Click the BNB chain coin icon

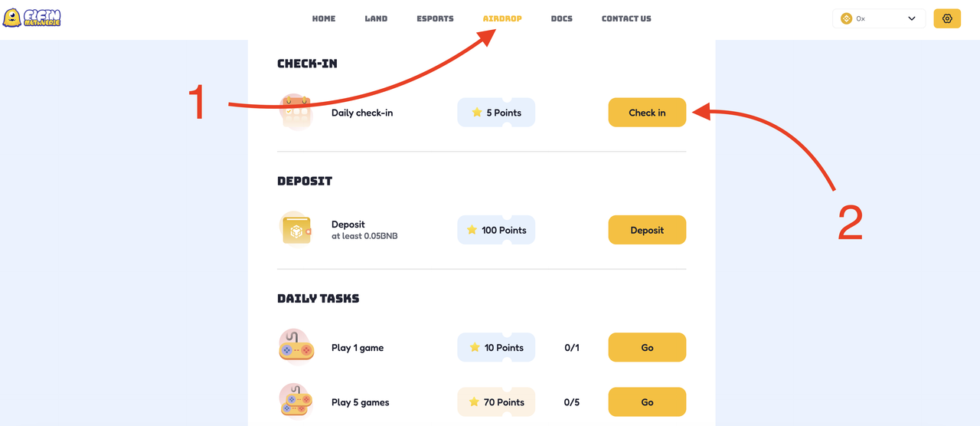coord(846,18)
